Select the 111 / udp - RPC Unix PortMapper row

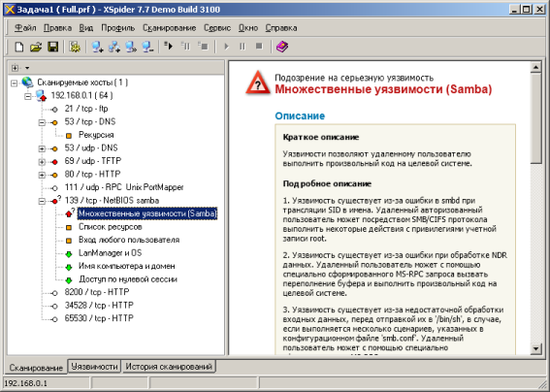[x=124, y=187]
